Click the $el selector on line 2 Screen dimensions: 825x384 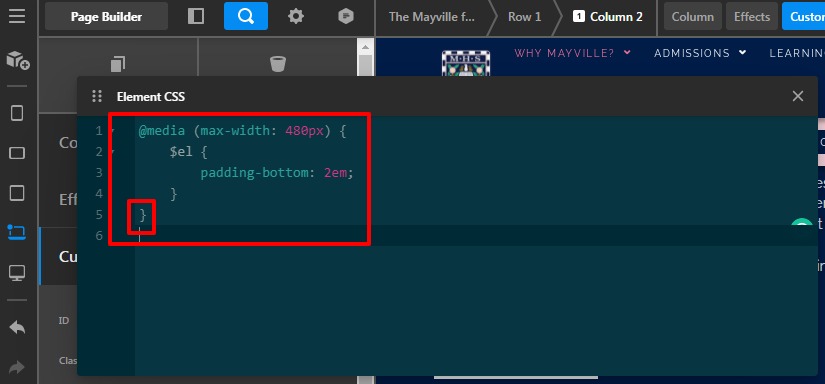[x=180, y=152]
